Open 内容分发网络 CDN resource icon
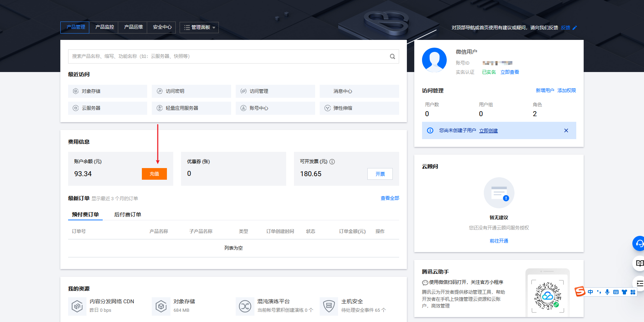This screenshot has height=322, width=644. coord(77,306)
